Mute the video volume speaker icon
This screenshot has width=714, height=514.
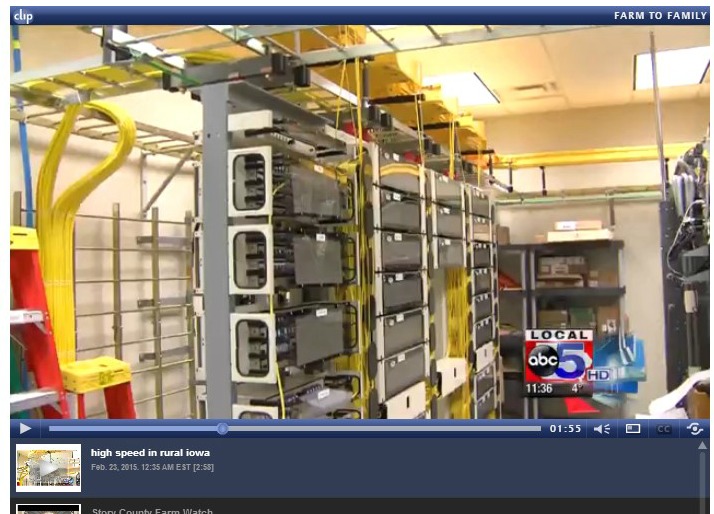[602, 429]
